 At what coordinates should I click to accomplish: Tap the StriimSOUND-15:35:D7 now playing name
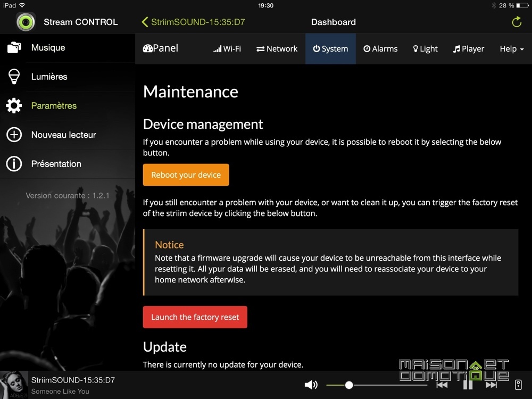point(73,380)
